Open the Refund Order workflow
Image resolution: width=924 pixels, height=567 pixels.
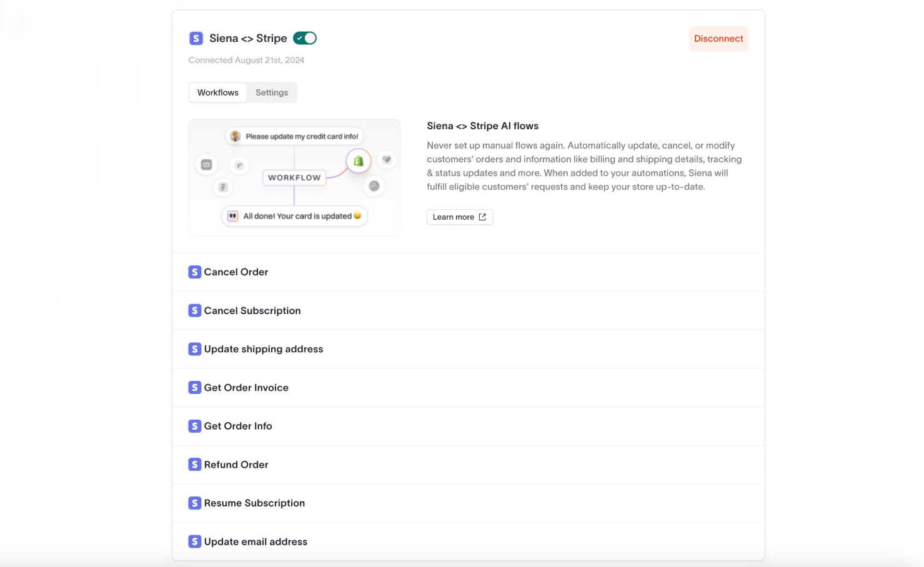(x=469, y=465)
